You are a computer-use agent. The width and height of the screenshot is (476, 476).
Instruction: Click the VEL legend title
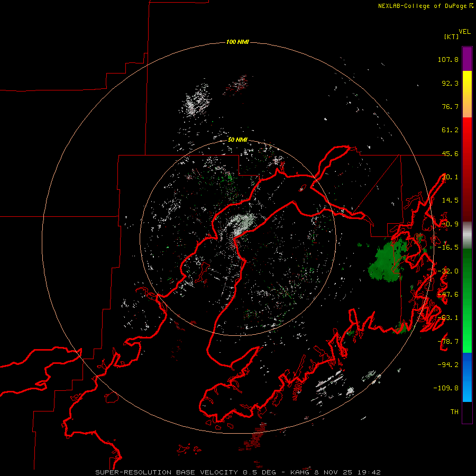coord(464,32)
